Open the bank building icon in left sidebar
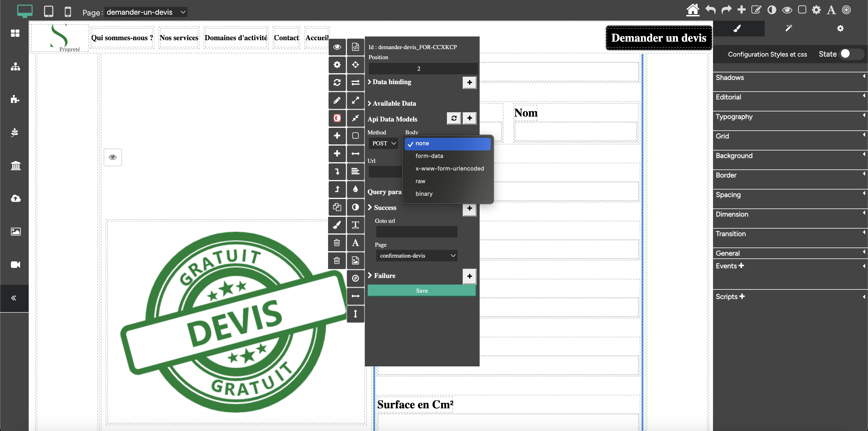Viewport: 868px width, 431px height. click(15, 165)
